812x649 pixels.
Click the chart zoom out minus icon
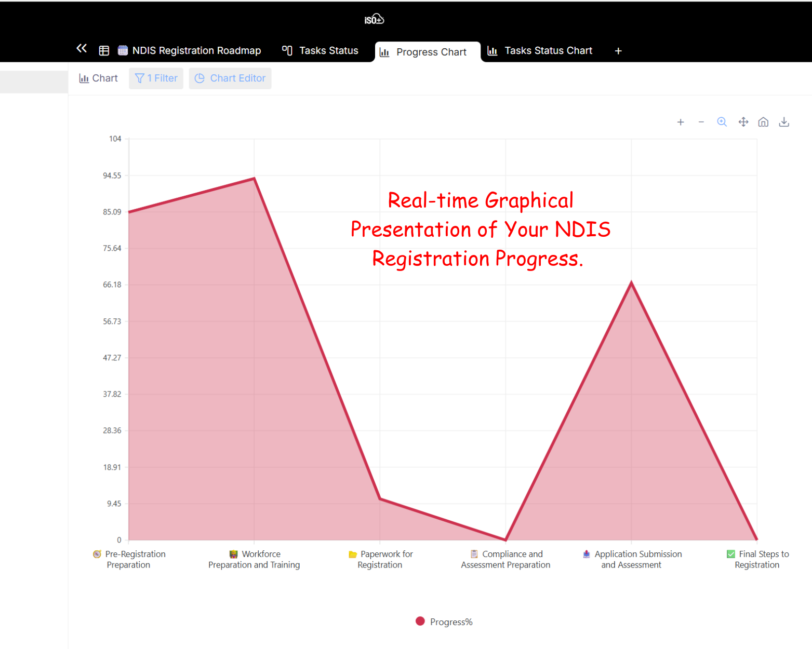tap(701, 123)
